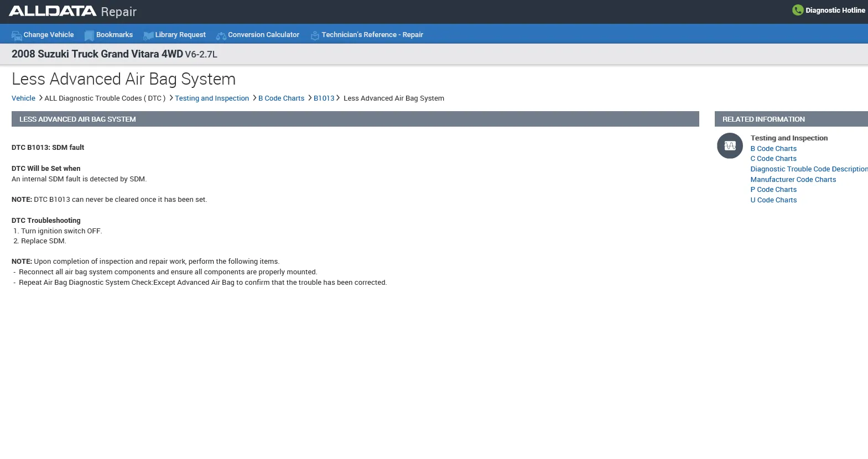
Task: Open U Code Charts link
Action: [773, 200]
